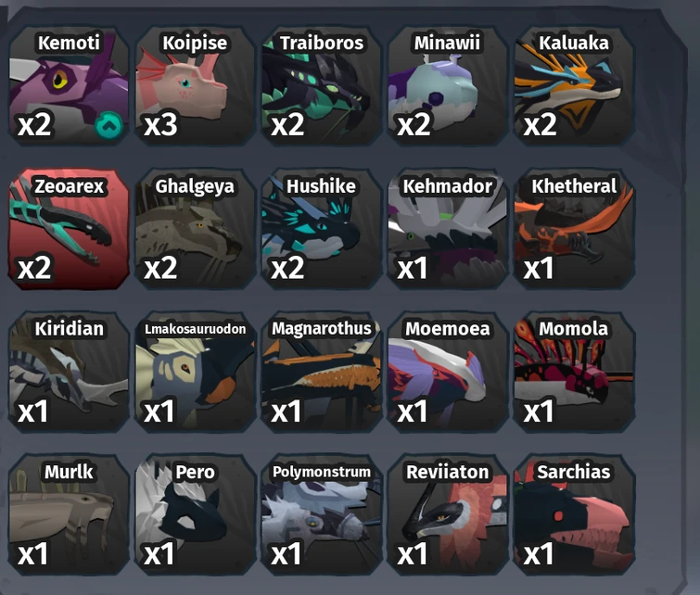Open the Kehmador creature slot
This screenshot has height=595, width=700.
(x=448, y=229)
